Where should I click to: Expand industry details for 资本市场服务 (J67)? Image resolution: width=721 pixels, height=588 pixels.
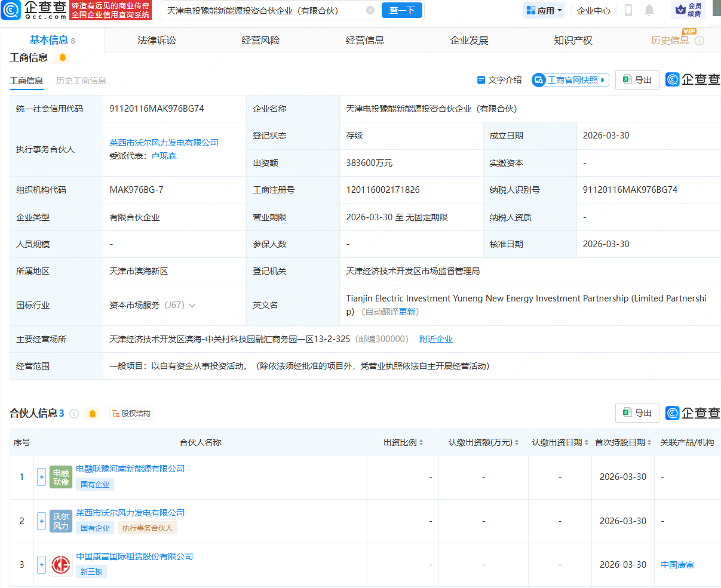coord(192,304)
